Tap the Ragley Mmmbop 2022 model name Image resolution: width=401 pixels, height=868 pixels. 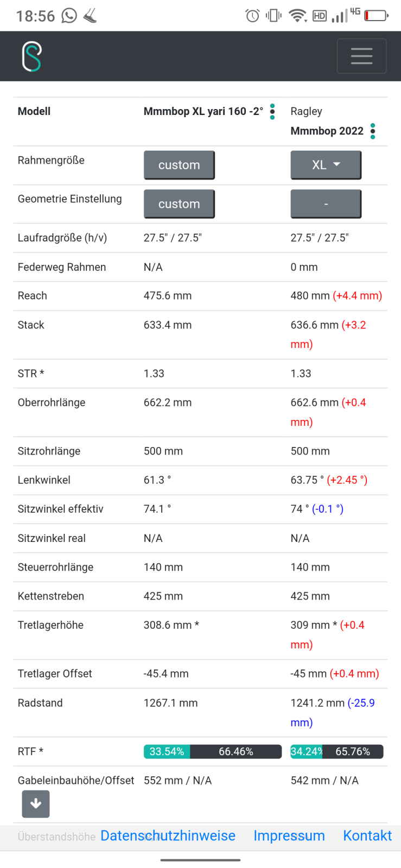tap(327, 121)
